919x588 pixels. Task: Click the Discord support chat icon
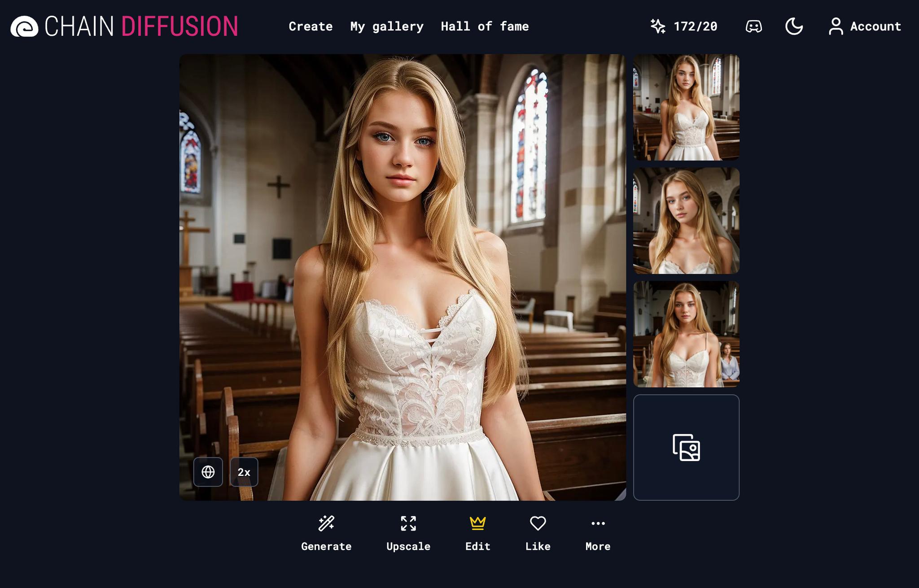tap(753, 26)
